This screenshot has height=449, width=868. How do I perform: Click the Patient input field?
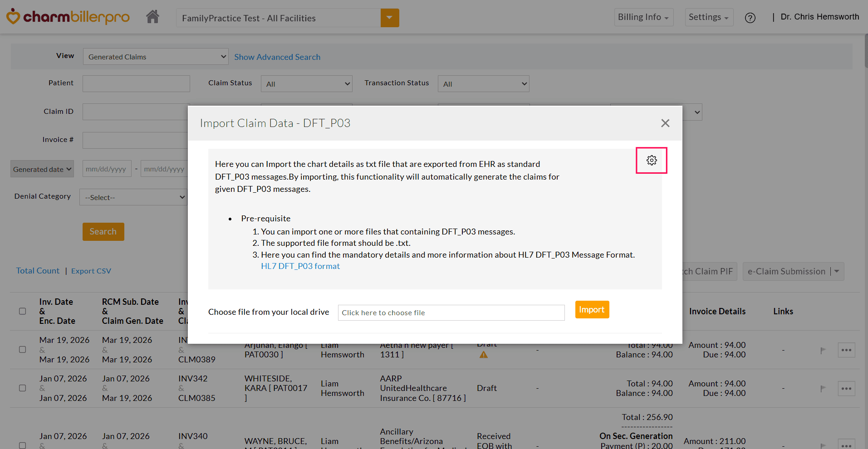[x=136, y=83]
